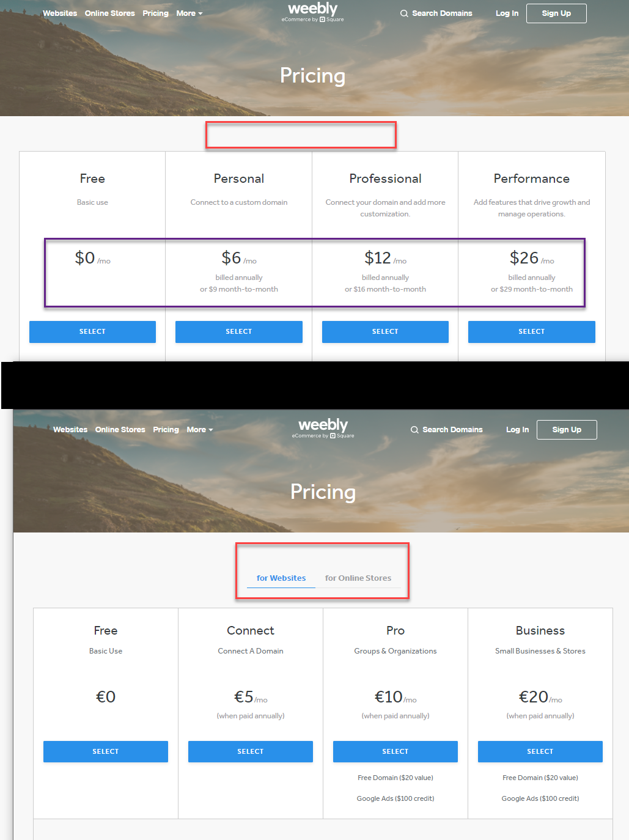Click Sign Up in the upper screenshot
Screen dimensions: 629x840
coord(556,13)
